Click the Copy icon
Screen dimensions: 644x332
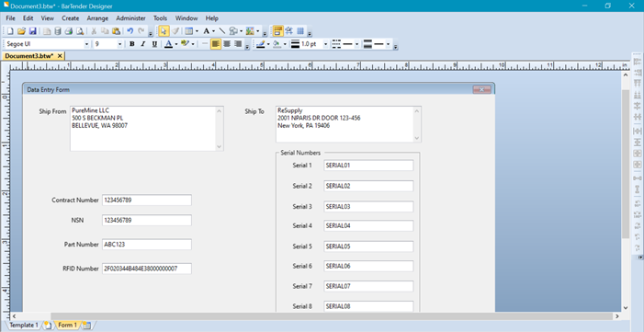click(x=105, y=31)
